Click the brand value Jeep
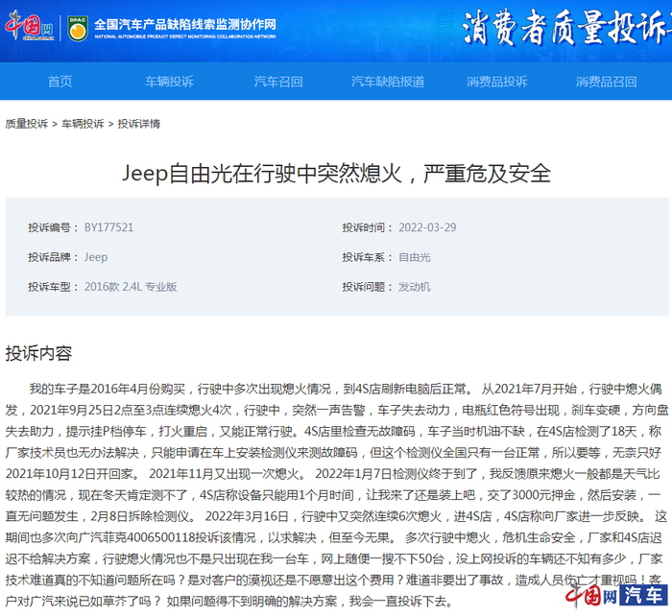This screenshot has height=616, width=672. (96, 257)
